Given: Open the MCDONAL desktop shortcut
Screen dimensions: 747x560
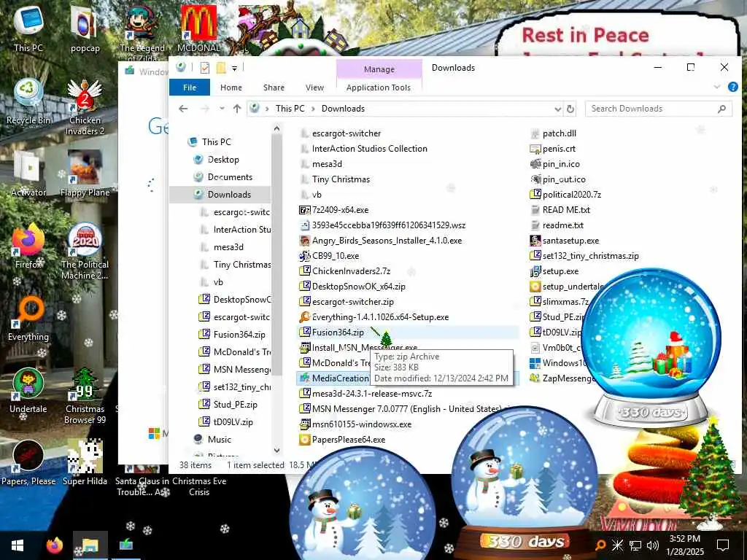Looking at the screenshot, I should point(198,28).
